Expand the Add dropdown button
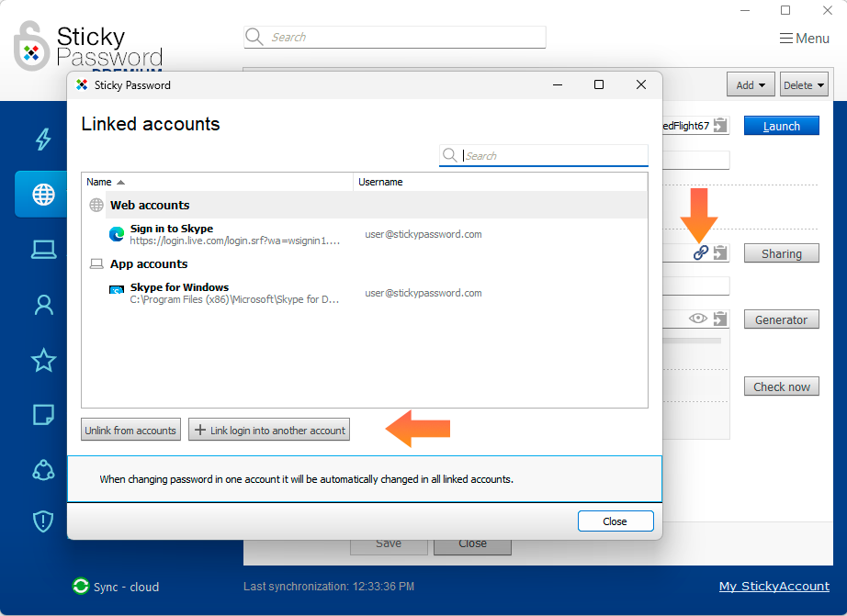Screen dimensions: 847x616 [751, 84]
